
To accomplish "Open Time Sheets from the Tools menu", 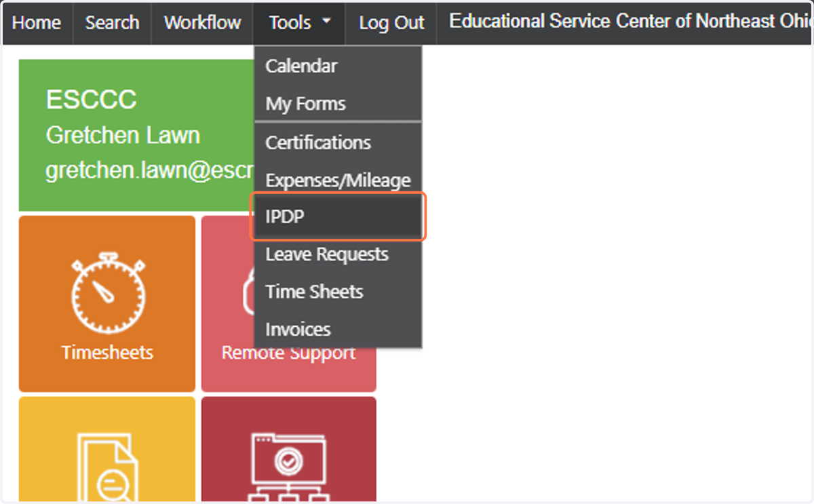I will point(338,292).
